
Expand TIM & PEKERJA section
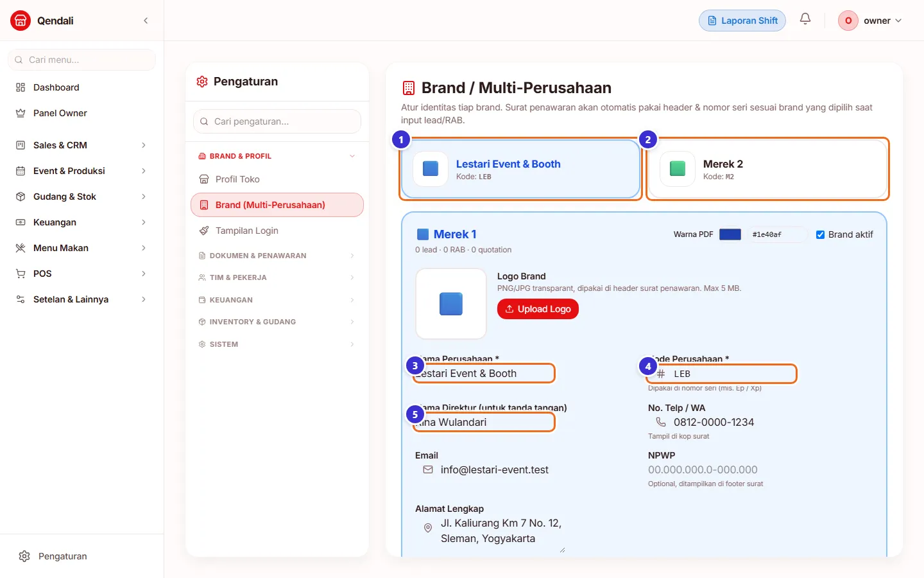coord(277,277)
